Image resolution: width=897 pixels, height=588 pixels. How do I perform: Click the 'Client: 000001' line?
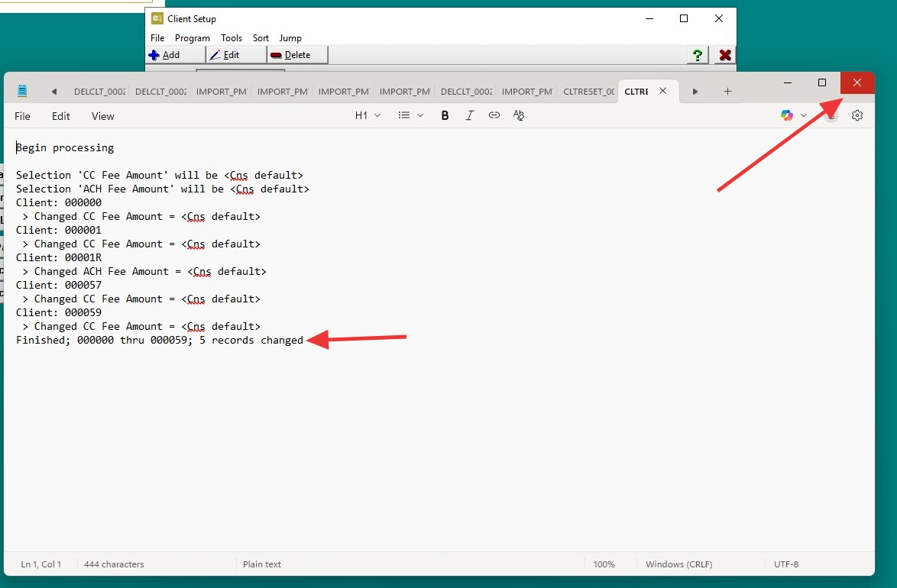(59, 230)
